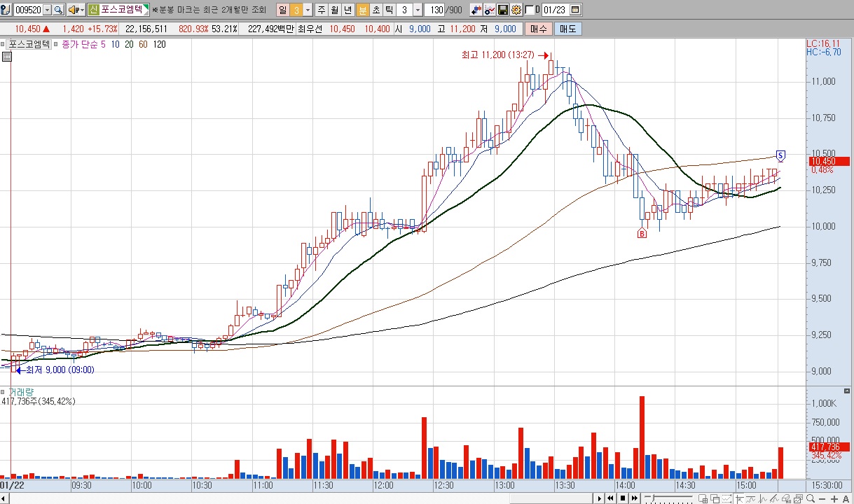854x504 pixels.
Task: Select the 분 (minute) chart period
Action: (x=362, y=10)
